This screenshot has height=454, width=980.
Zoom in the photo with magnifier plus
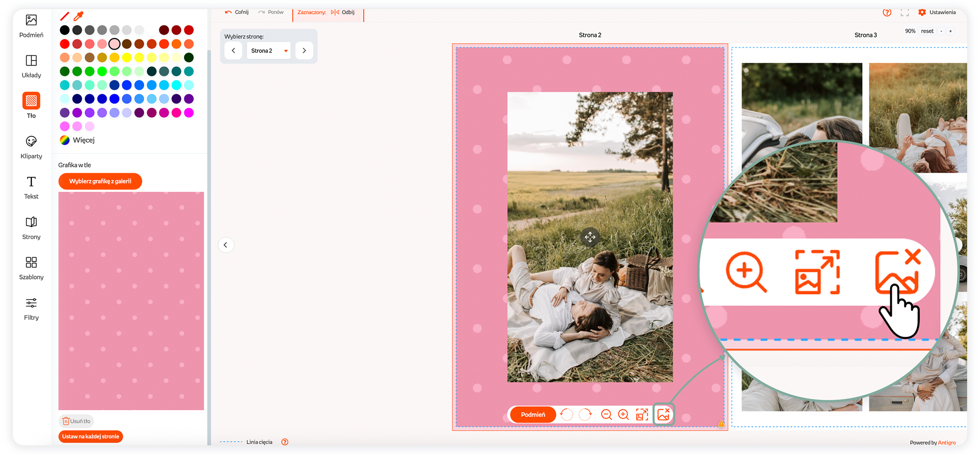(x=623, y=414)
